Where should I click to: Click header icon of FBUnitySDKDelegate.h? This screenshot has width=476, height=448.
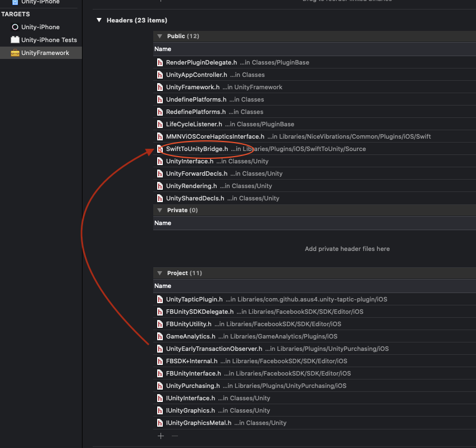click(159, 312)
